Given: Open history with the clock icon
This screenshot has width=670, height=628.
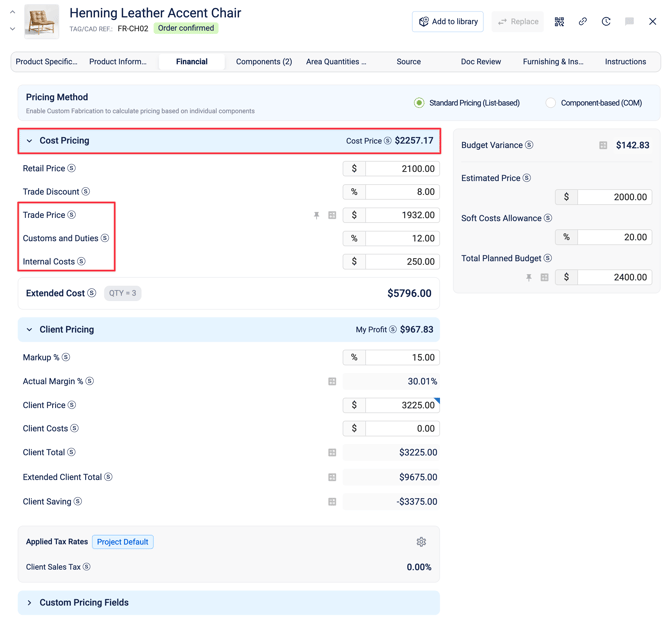Looking at the screenshot, I should pyautogui.click(x=606, y=21).
